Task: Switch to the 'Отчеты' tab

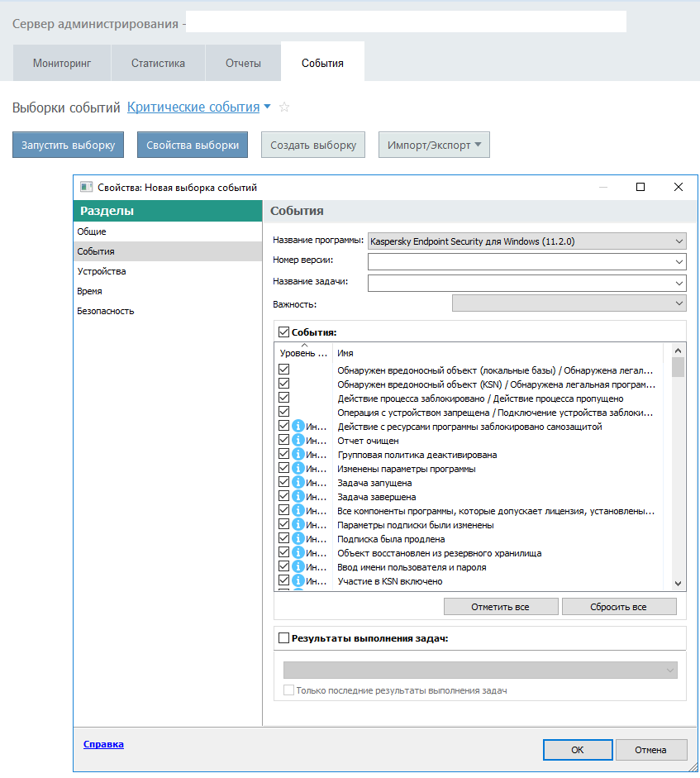Action: click(x=243, y=63)
